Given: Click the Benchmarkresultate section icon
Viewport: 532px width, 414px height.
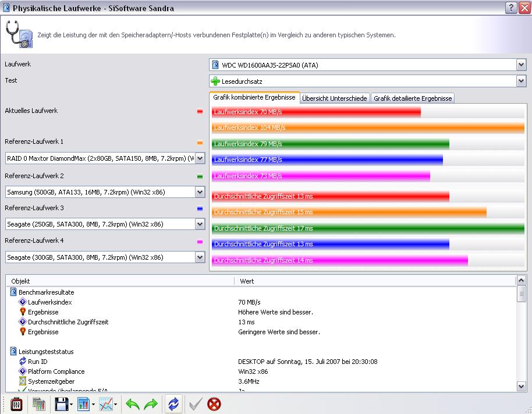Looking at the screenshot, I should (13, 292).
